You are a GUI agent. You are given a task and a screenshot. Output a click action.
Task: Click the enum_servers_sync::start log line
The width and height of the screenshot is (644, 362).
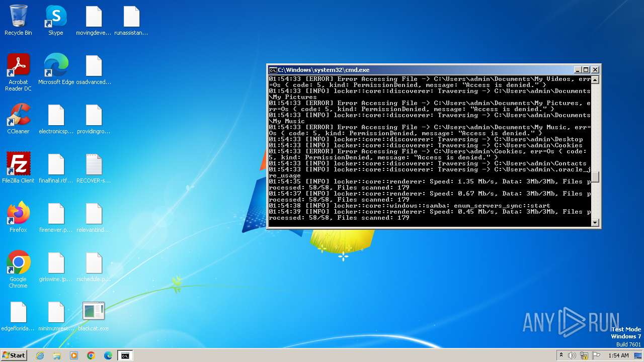410,206
